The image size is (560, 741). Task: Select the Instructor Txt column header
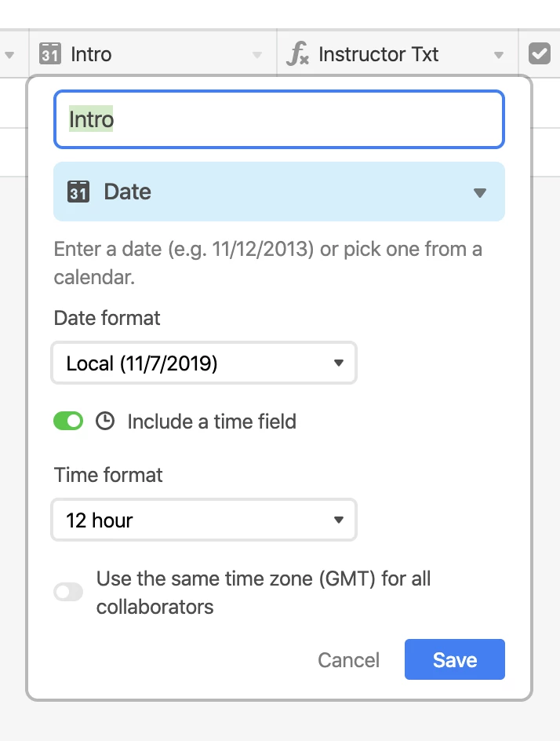[378, 55]
